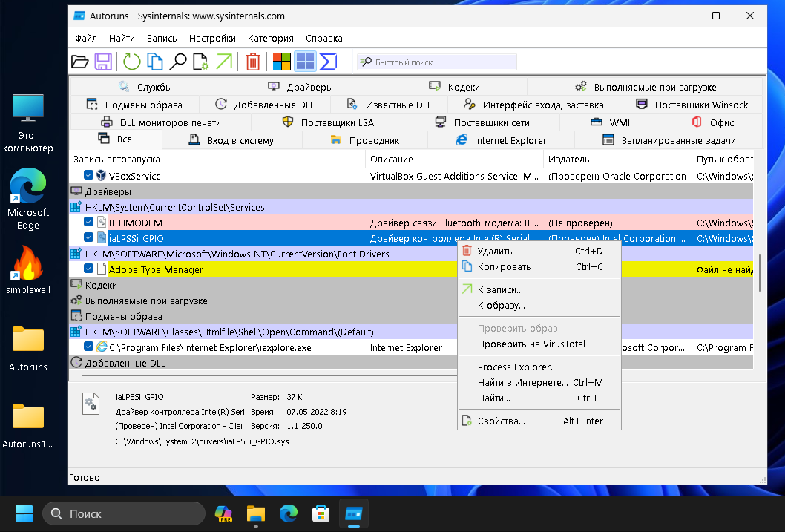Open the Запись menu
This screenshot has height=532, width=785.
162,38
